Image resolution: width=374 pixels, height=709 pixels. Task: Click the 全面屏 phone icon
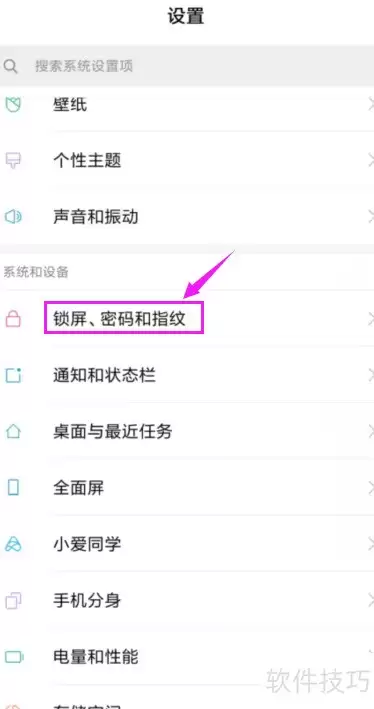(x=13, y=487)
